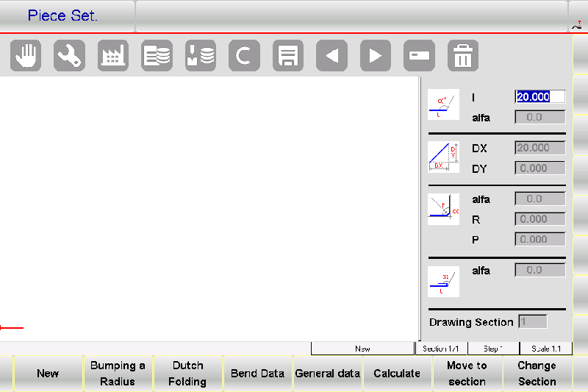Click the length l input field
588x392 pixels.
539,96
